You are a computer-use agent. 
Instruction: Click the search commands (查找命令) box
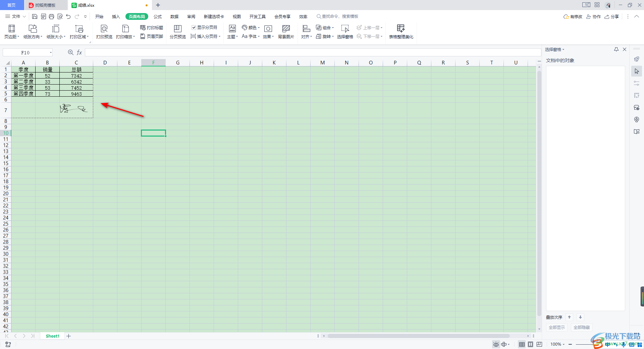(337, 16)
